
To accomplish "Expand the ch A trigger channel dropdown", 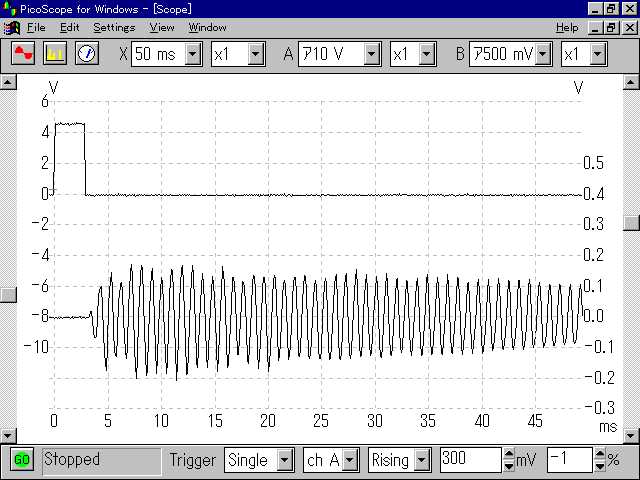I will tap(350, 460).
